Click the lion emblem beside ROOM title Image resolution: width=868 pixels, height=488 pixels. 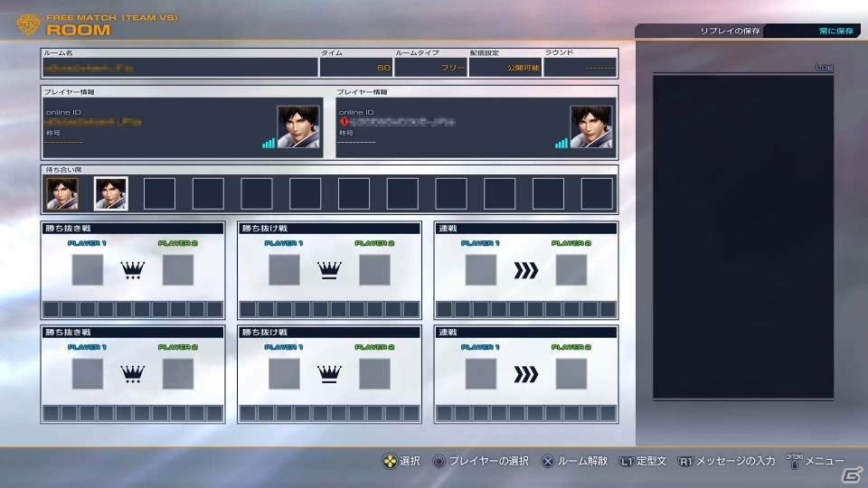(x=28, y=24)
